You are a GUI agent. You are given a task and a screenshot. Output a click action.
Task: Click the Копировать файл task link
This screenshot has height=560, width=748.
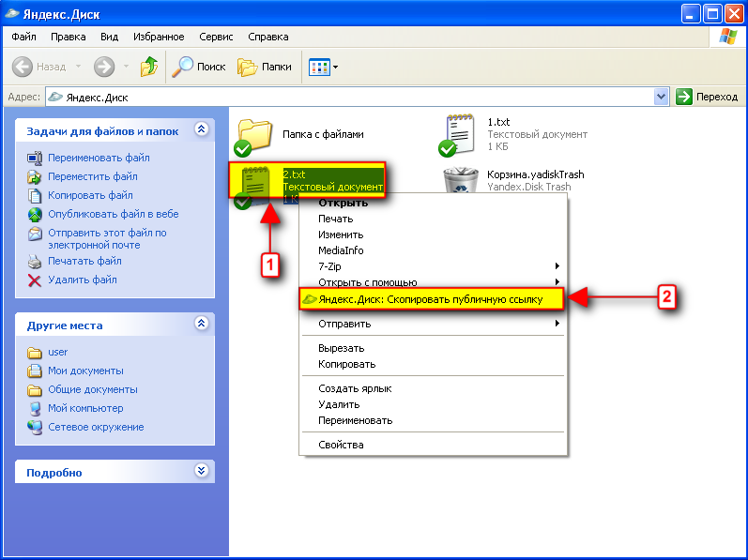[x=90, y=195]
